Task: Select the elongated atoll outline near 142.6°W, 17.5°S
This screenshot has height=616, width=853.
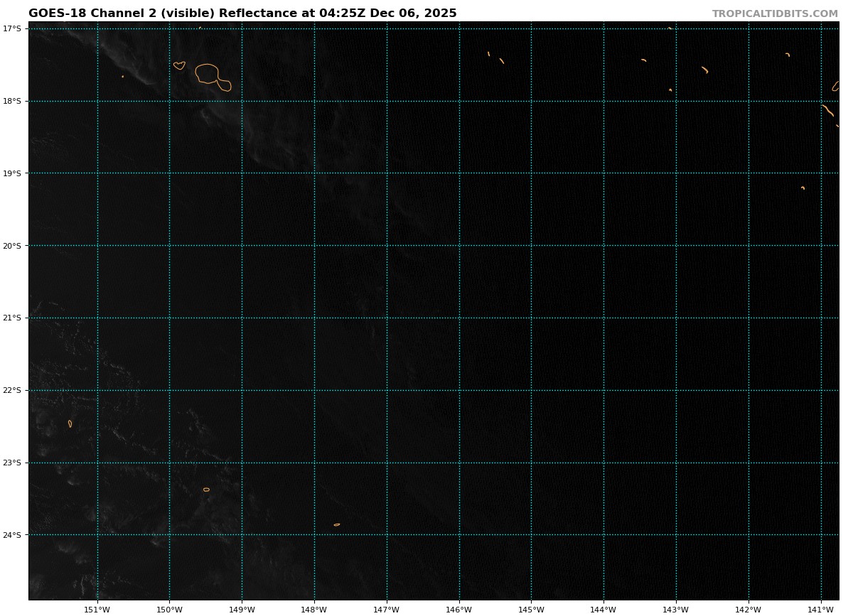Action: click(704, 70)
